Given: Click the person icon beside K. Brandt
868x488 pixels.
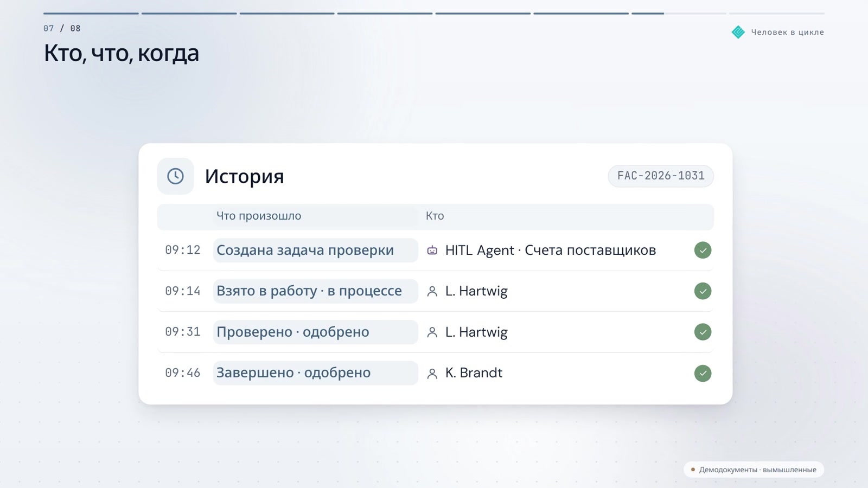Looking at the screenshot, I should click(432, 374).
